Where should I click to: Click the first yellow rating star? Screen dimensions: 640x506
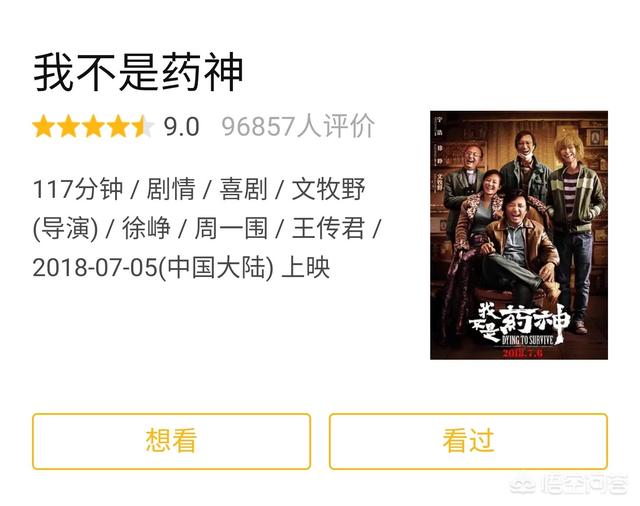coord(44,126)
